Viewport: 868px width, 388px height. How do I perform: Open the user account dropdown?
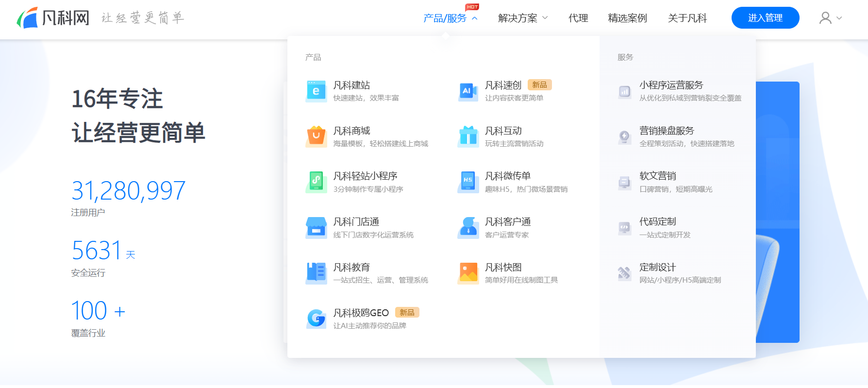831,18
